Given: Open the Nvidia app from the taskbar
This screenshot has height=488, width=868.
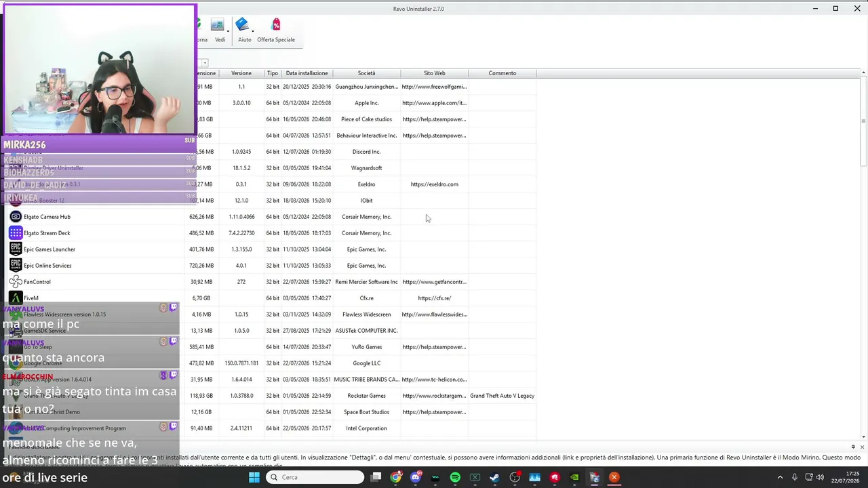Looking at the screenshot, I should coord(574,477).
